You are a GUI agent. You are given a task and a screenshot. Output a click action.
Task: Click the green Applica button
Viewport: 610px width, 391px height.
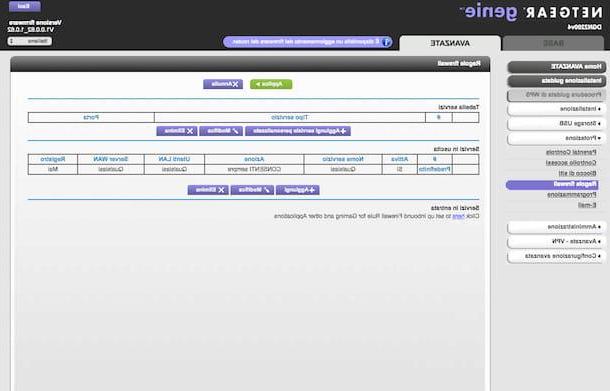coord(271,84)
